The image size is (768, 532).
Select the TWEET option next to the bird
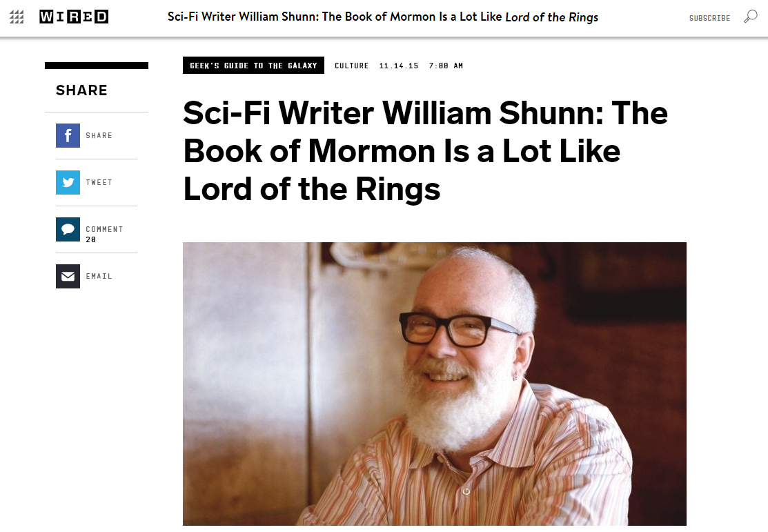click(99, 182)
